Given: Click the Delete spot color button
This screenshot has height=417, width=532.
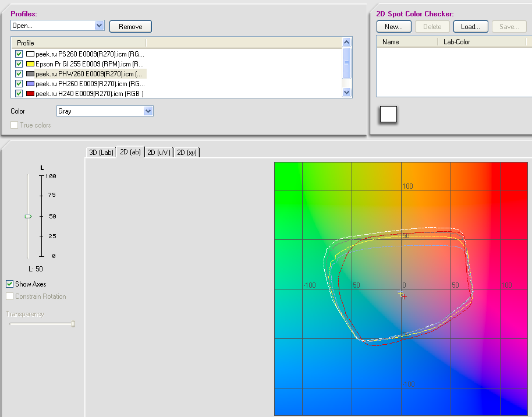Looking at the screenshot, I should click(432, 26).
